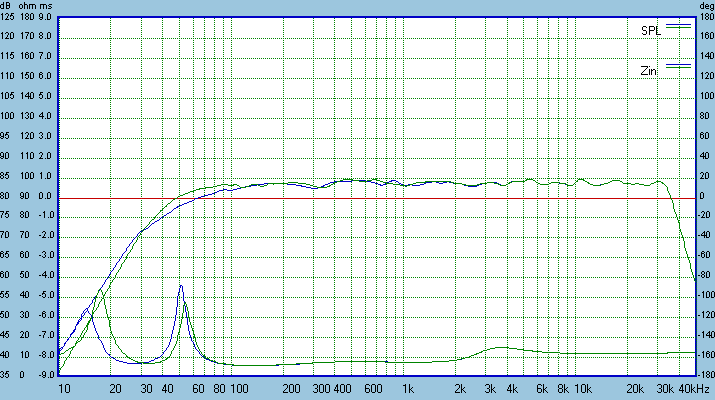Select the Zin legend line marker
Viewport: 715px width, 400px height.
tap(679, 64)
